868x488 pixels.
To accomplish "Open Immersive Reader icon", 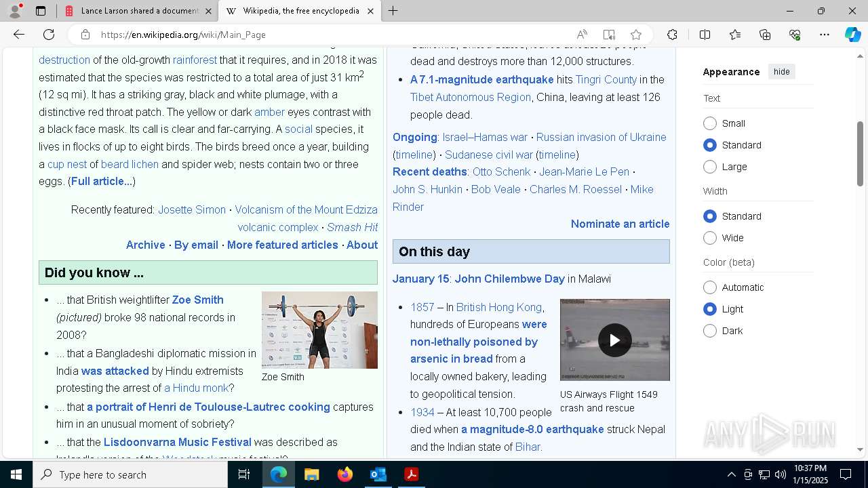I will tap(609, 35).
